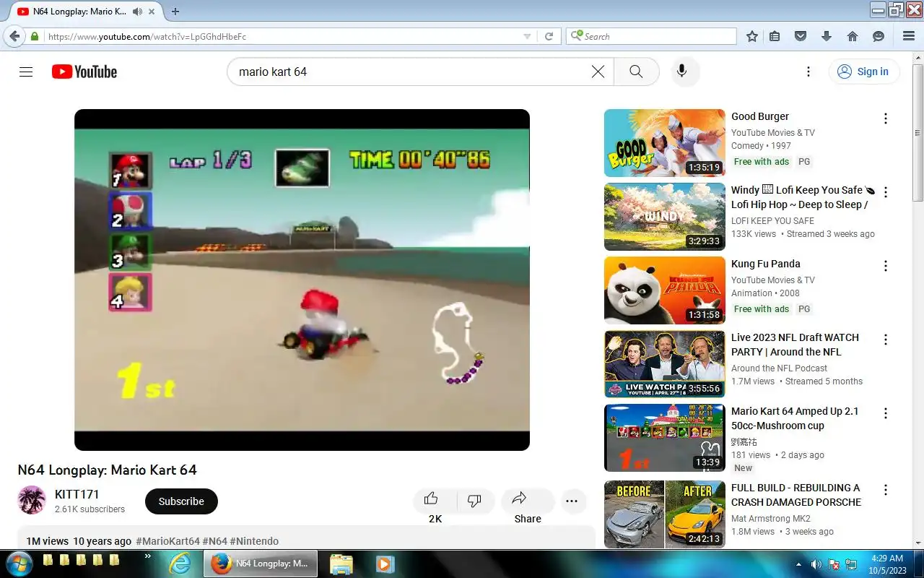
Task: Open KITT171 channel avatar
Action: click(32, 500)
